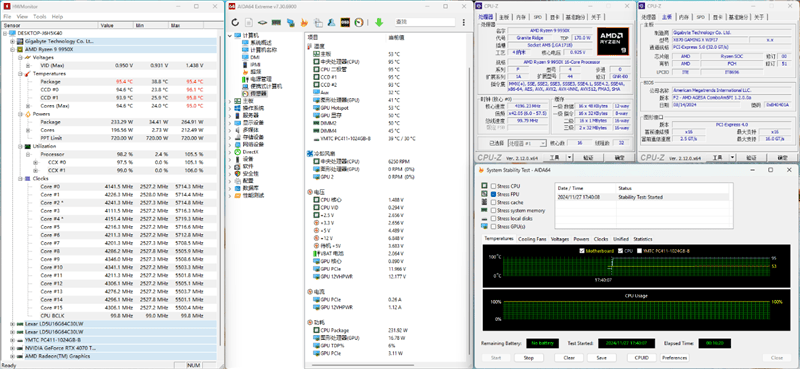
Task: Select the Stability Test Started log row
Action: [x=642, y=197]
